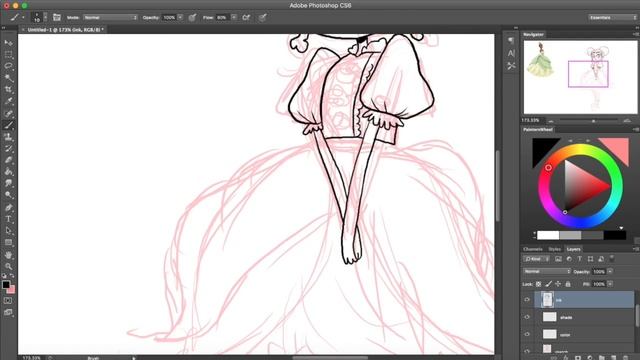Filter layers by shape layers
Viewport: 640px width, 360px height.
coord(590,259)
